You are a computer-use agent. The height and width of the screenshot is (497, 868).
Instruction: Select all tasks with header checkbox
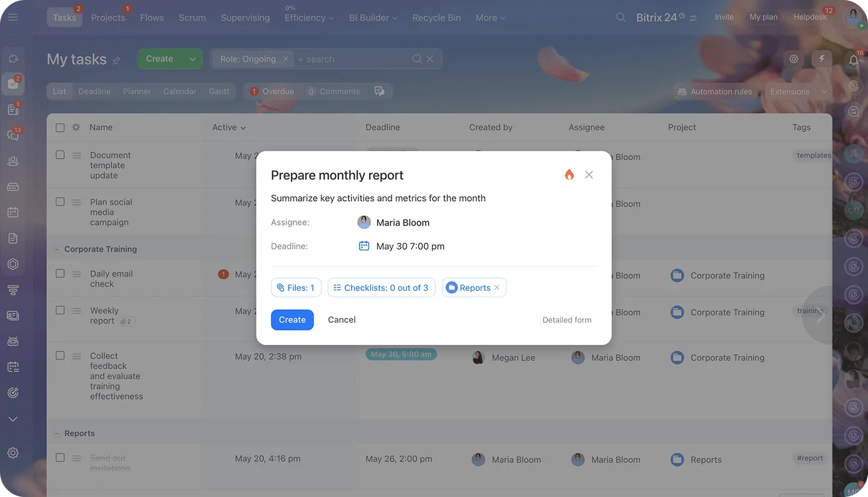pos(60,127)
